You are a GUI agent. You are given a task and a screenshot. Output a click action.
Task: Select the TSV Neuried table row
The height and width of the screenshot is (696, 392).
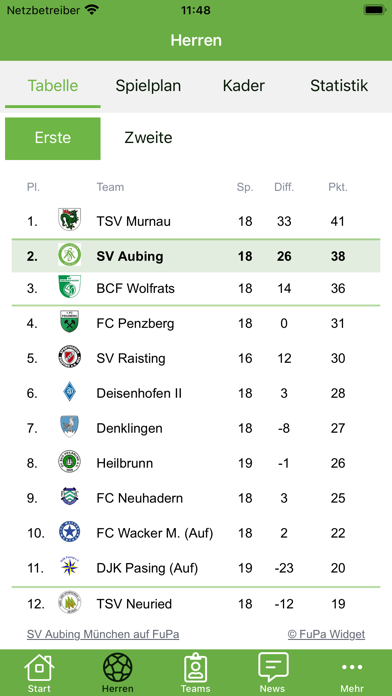point(196,604)
